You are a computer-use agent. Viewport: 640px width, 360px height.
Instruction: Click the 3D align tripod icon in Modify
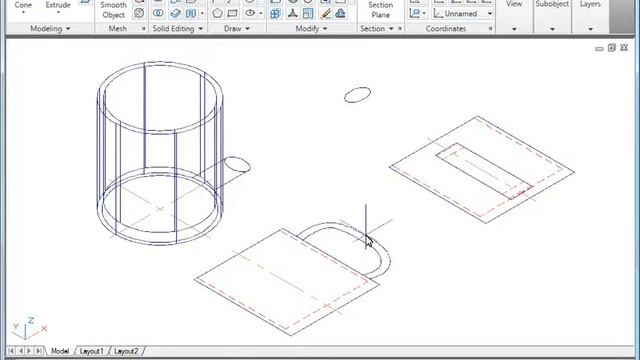292,13
